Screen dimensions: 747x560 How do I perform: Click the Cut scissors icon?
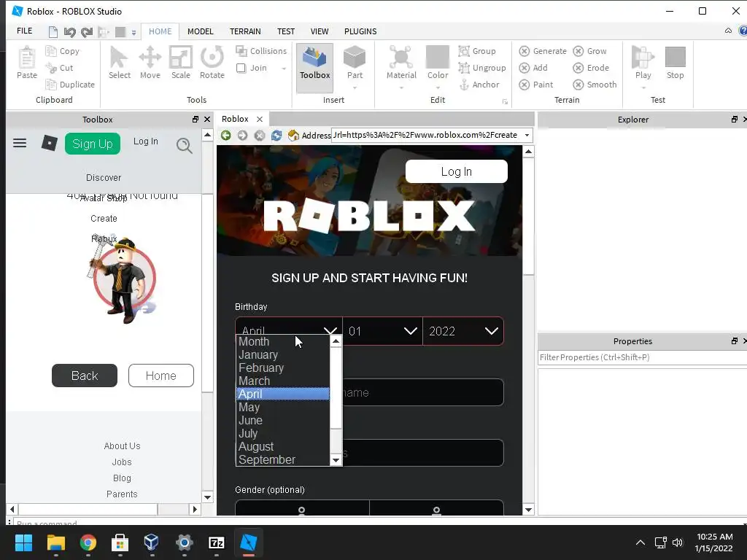pos(51,68)
